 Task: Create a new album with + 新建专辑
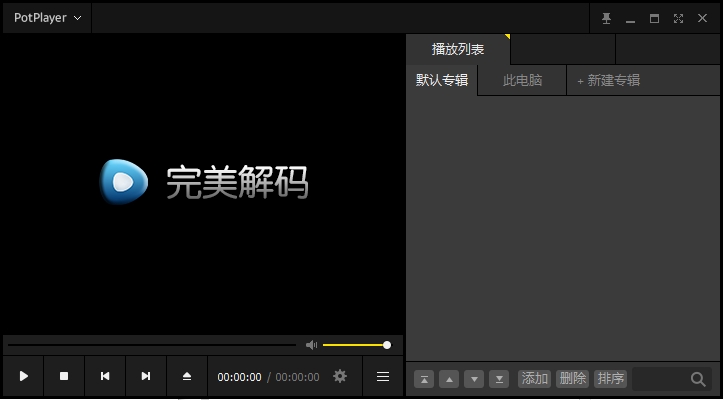609,80
